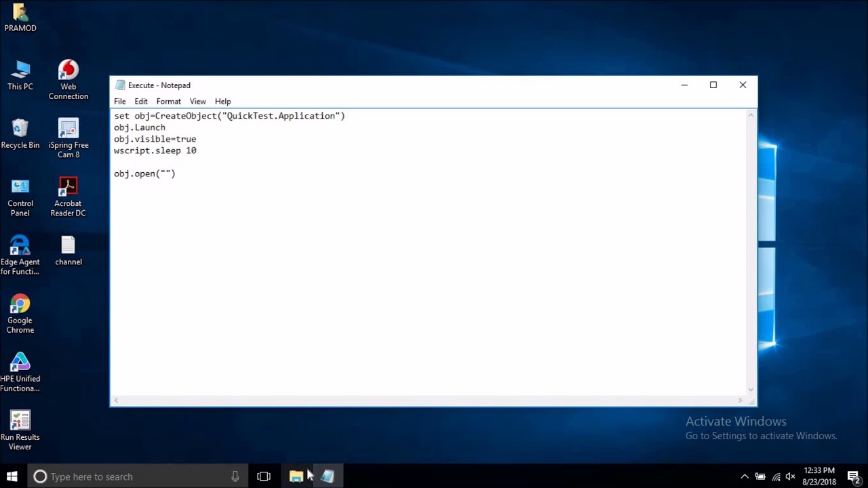Open the Edit menu in Notepad
868x488 pixels.
coord(141,101)
